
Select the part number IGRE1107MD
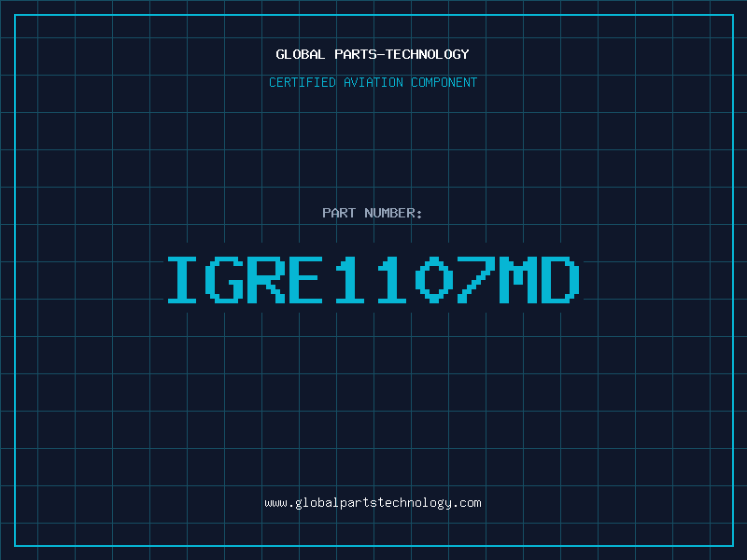point(373,280)
